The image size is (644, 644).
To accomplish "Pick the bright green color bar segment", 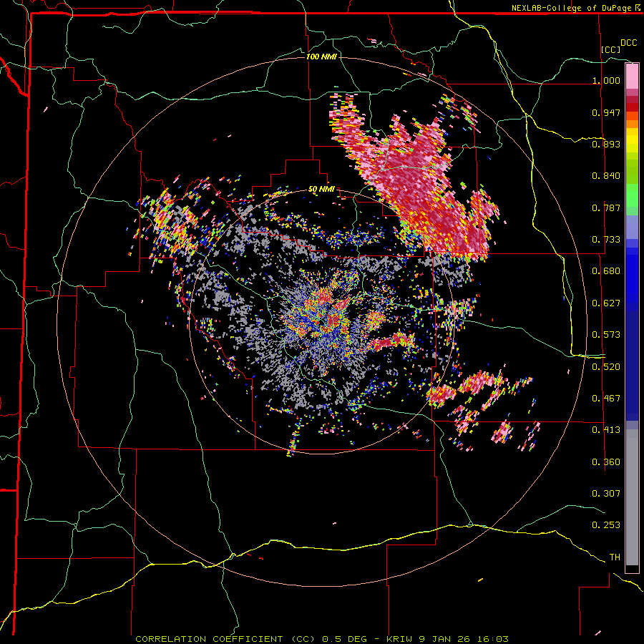I will coord(632,195).
